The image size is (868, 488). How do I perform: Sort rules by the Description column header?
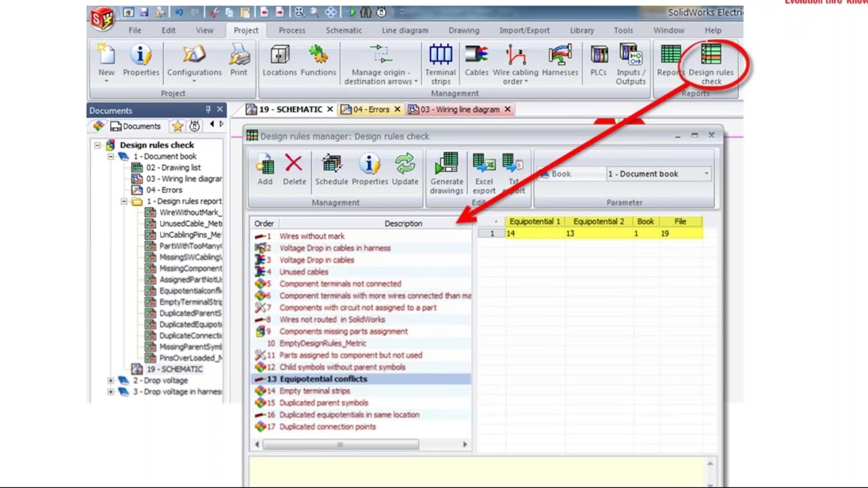[403, 224]
